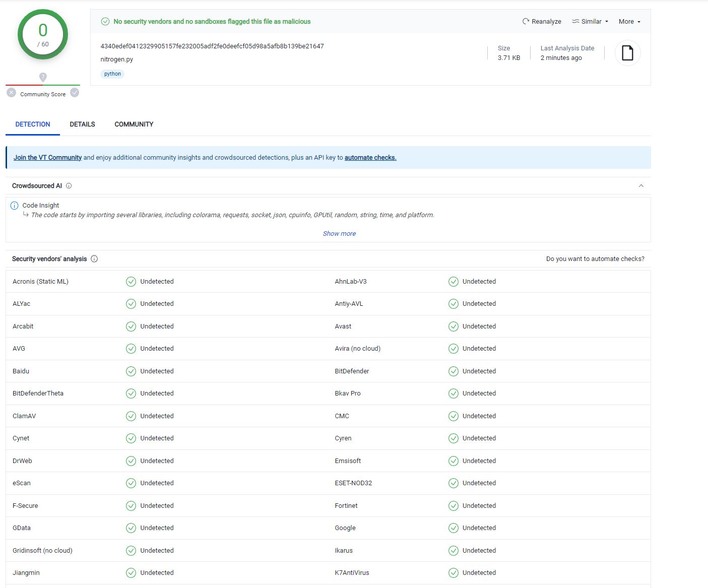This screenshot has width=708, height=588.
Task: Open the Similar dropdown
Action: (x=590, y=21)
